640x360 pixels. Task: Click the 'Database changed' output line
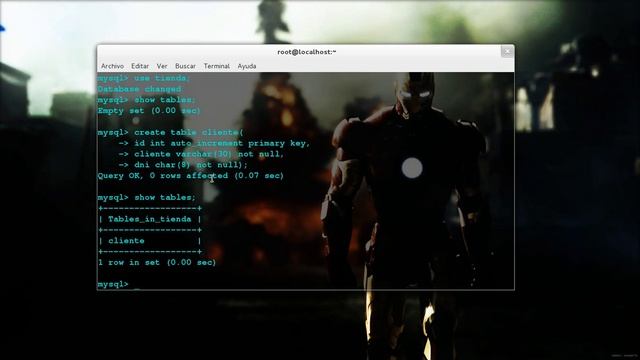(x=139, y=89)
